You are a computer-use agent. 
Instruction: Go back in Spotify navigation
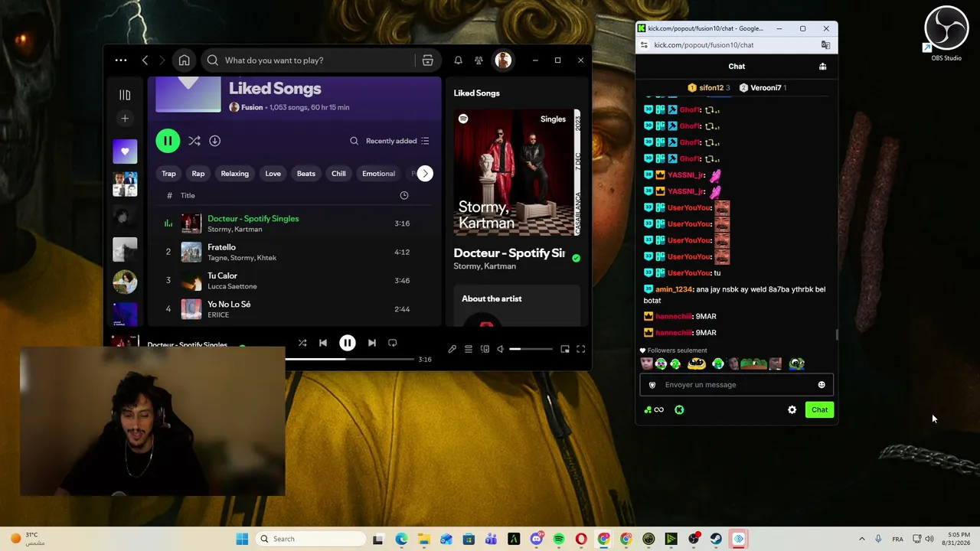145,60
